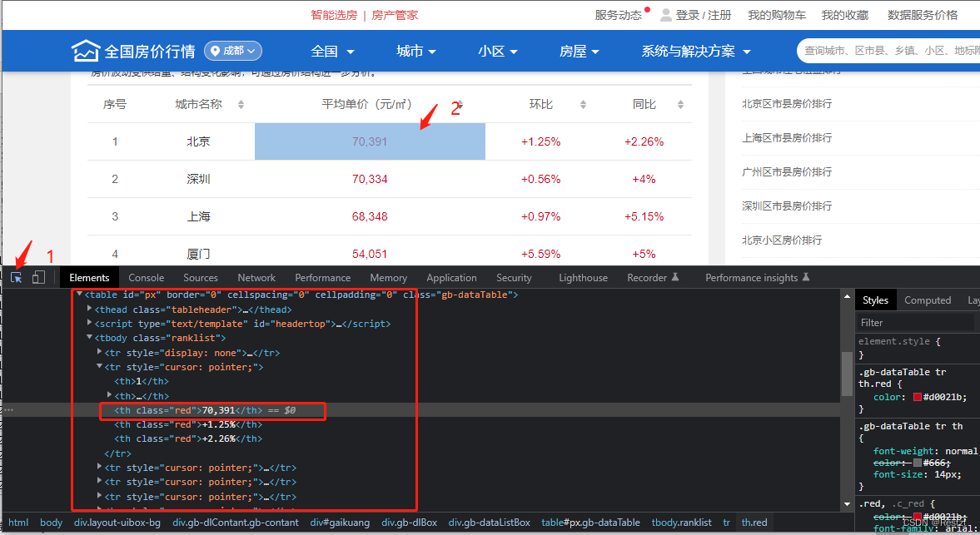This screenshot has width=980, height=535.
Task: Open 我的购物车 link
Action: 777,15
